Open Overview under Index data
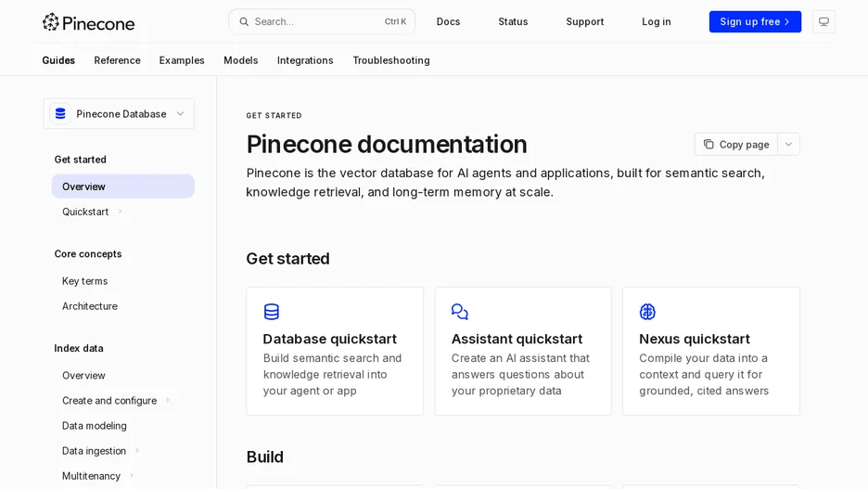 click(x=83, y=376)
